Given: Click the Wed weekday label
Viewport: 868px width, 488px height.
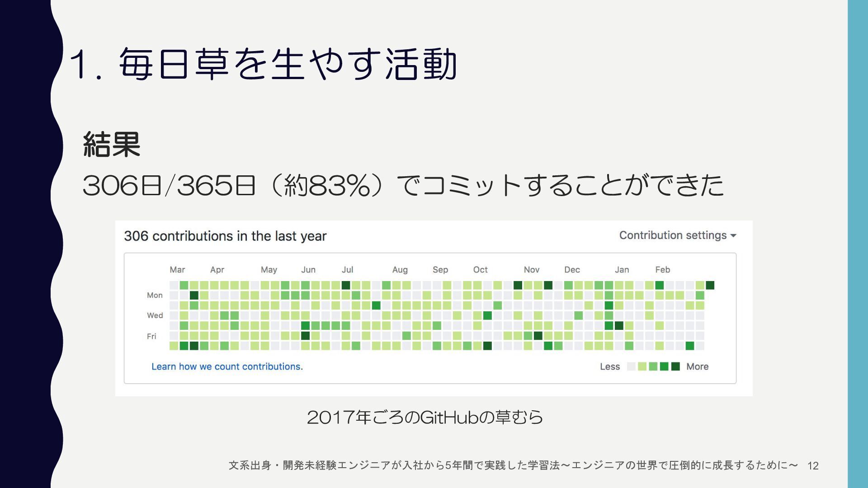Looking at the screenshot, I should tap(155, 315).
